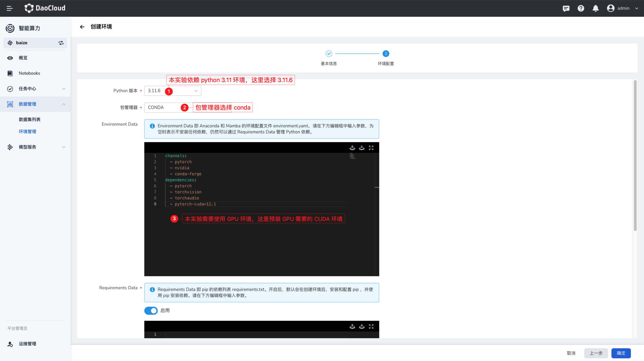Viewport: 644px width, 361px height.
Task: Switch workspace using baize swap icon
Action: (61, 43)
